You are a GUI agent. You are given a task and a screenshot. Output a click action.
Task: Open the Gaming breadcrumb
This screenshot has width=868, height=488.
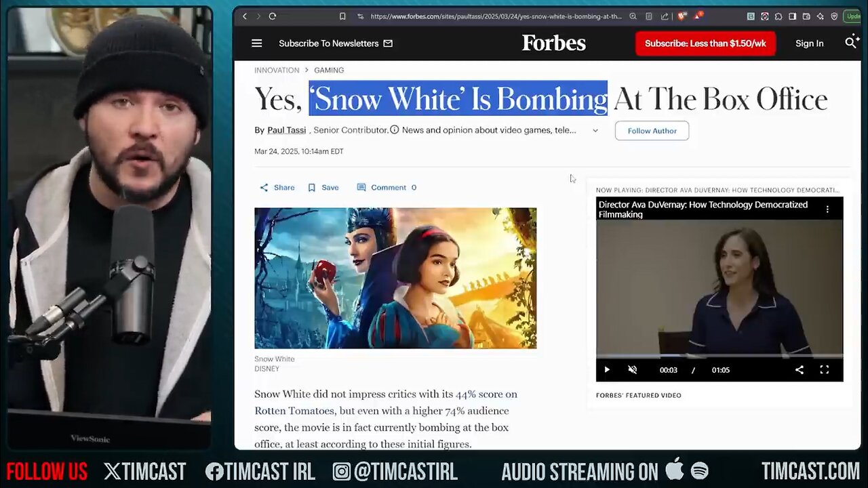(x=329, y=70)
